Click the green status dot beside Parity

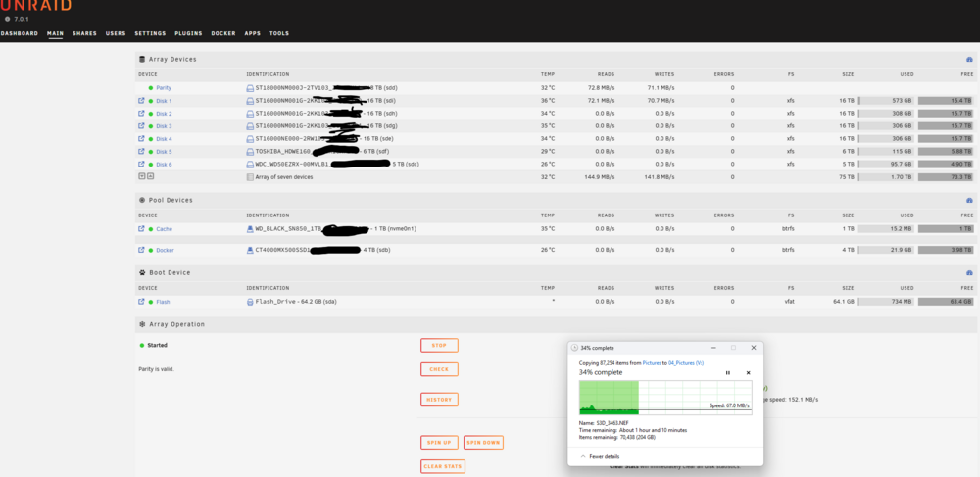tap(151, 88)
